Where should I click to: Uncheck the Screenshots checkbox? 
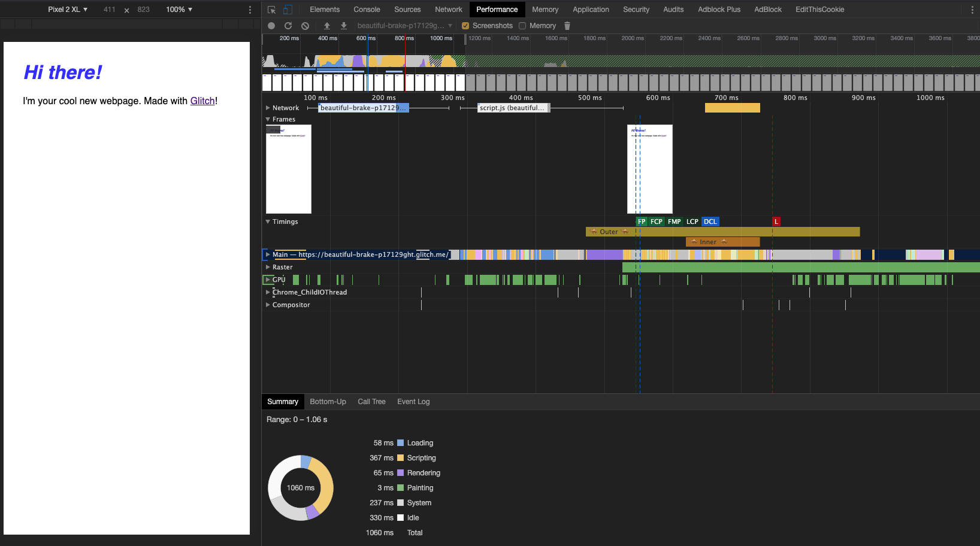point(465,26)
